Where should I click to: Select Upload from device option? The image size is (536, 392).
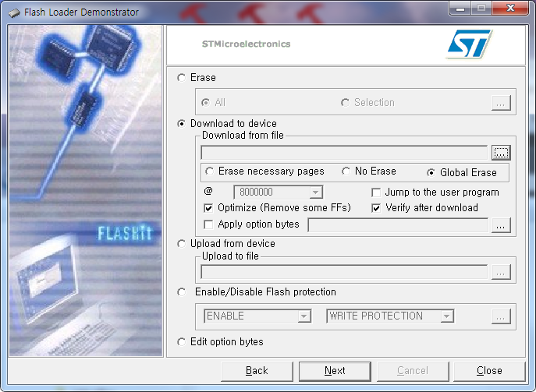click(182, 244)
